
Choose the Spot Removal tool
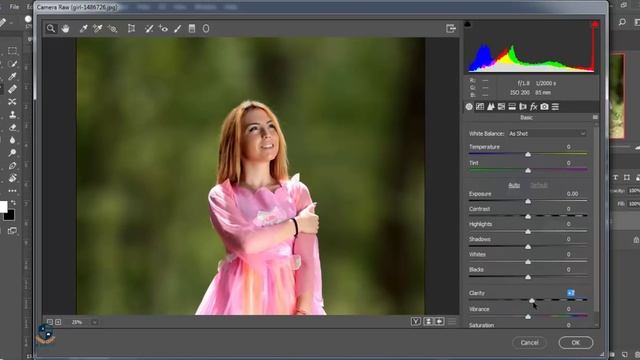149,29
